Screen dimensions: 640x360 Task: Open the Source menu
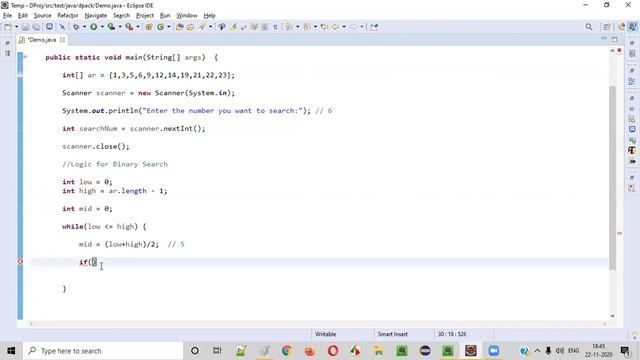coord(42,16)
